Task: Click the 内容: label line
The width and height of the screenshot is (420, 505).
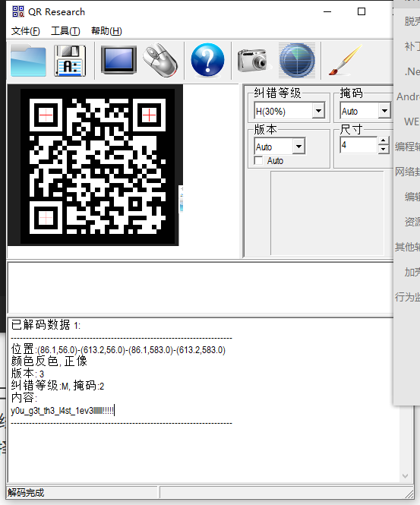Action: pyautogui.click(x=24, y=398)
